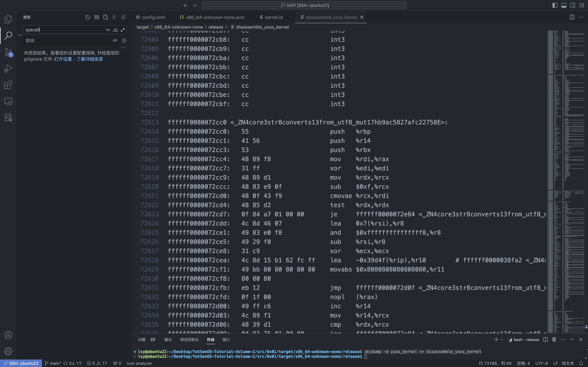Click Replace All icon next to replace field

(124, 40)
